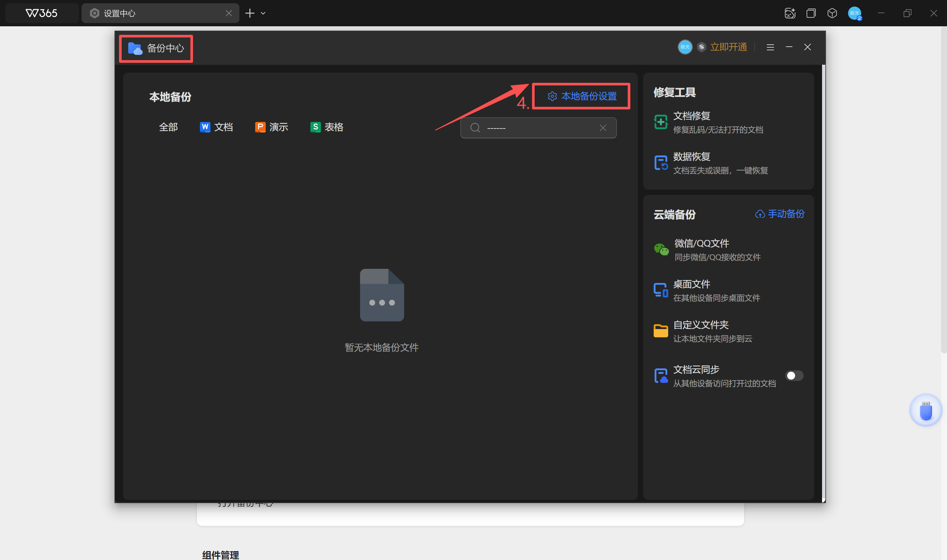947x560 pixels.
Task: Expand the new tab dropdown arrow
Action: tap(263, 13)
